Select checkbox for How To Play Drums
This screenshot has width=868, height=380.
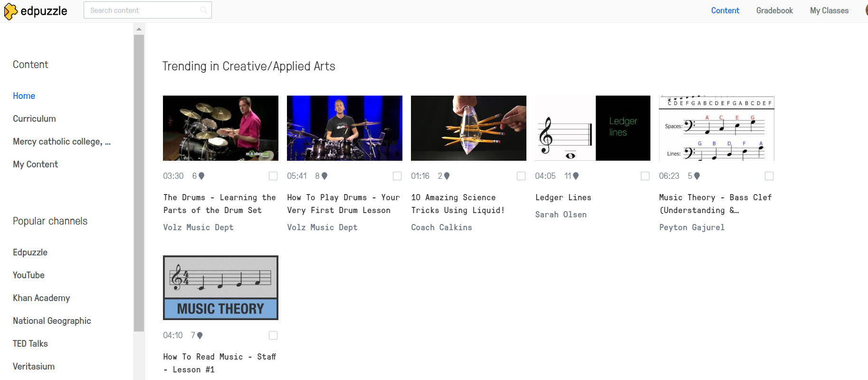click(397, 176)
